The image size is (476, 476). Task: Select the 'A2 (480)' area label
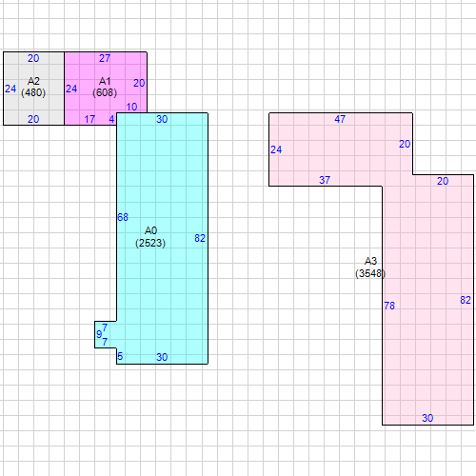pos(33,87)
